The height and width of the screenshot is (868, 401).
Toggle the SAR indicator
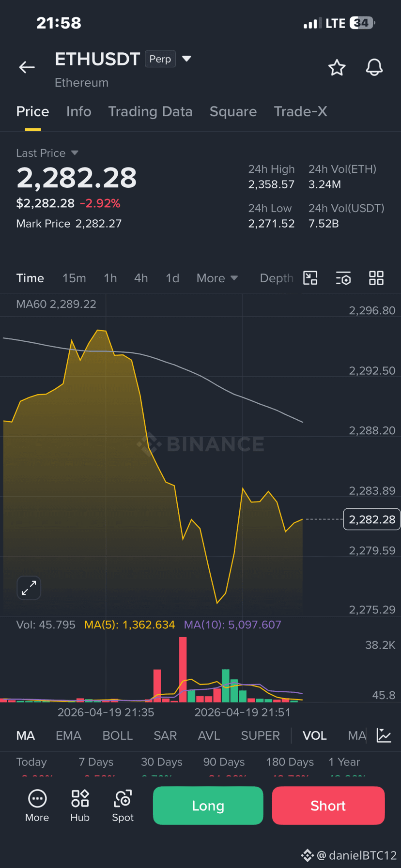coord(165,736)
